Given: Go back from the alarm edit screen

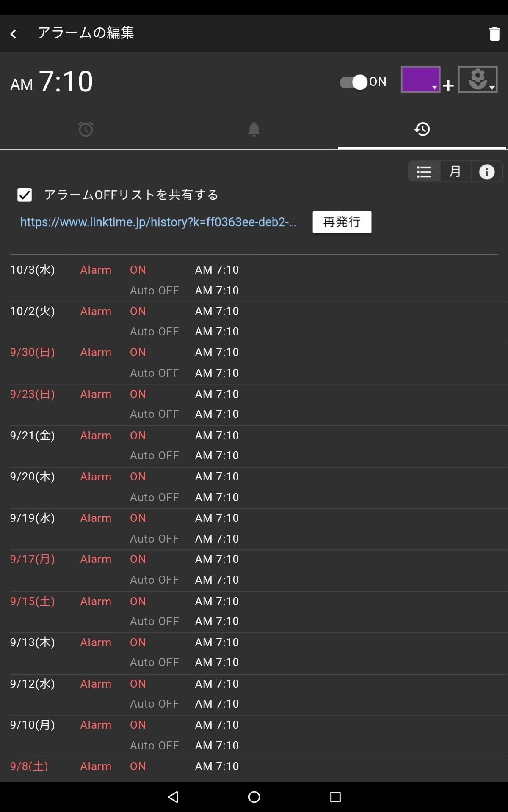Looking at the screenshot, I should coord(14,34).
